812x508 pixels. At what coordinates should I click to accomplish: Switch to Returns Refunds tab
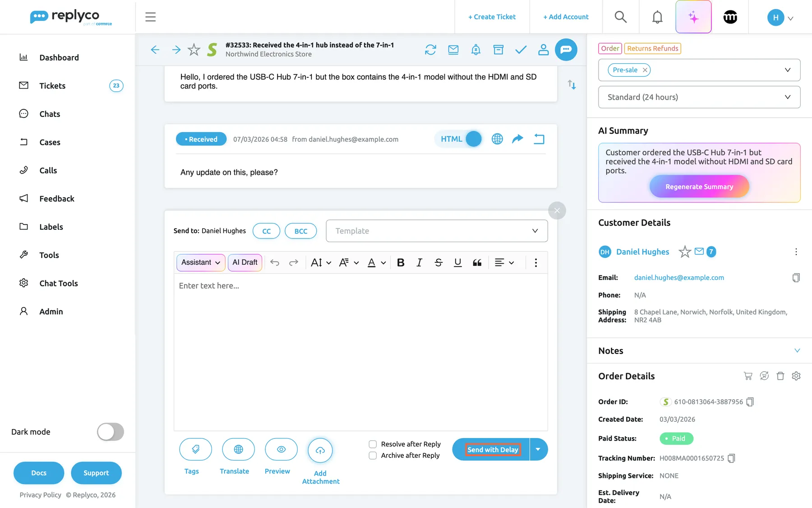(x=652, y=48)
